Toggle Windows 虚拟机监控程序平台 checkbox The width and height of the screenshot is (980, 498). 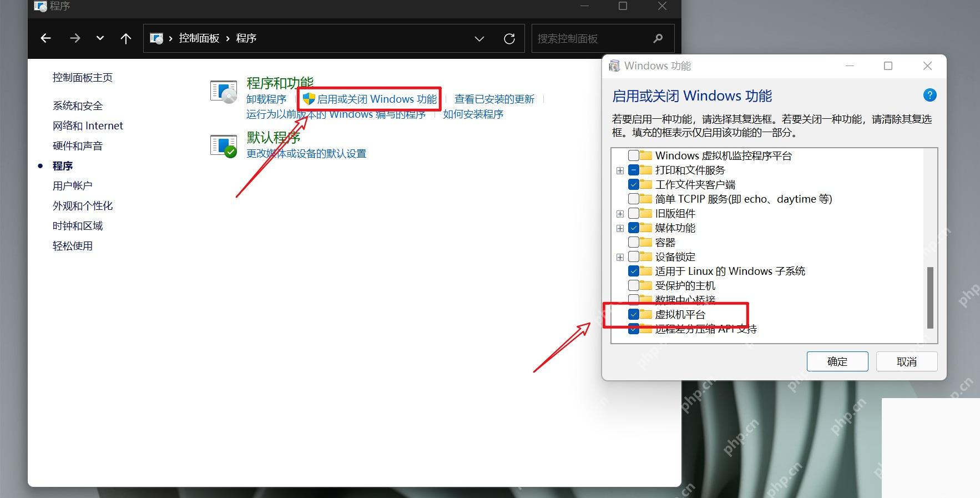633,155
